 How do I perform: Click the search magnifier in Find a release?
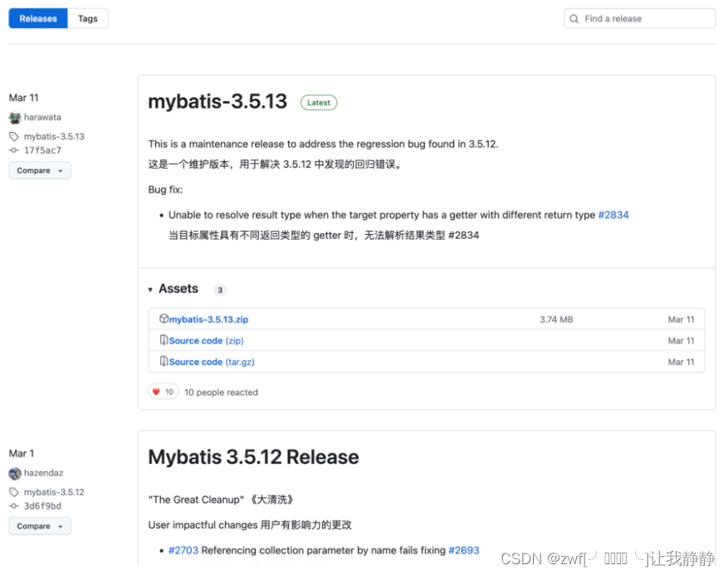coord(573,17)
